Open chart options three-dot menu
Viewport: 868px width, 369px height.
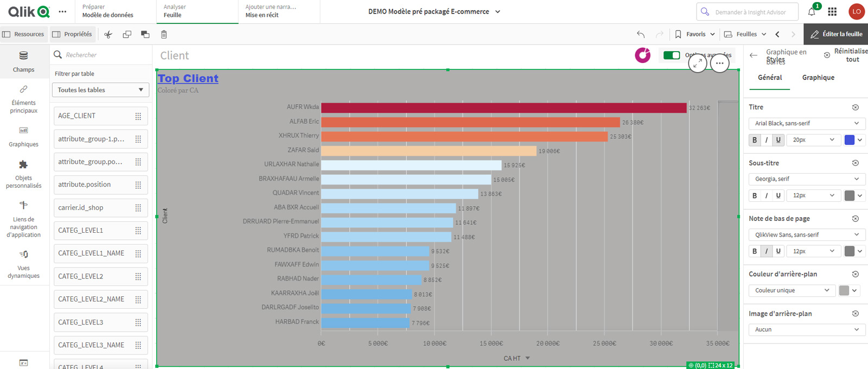pyautogui.click(x=720, y=63)
